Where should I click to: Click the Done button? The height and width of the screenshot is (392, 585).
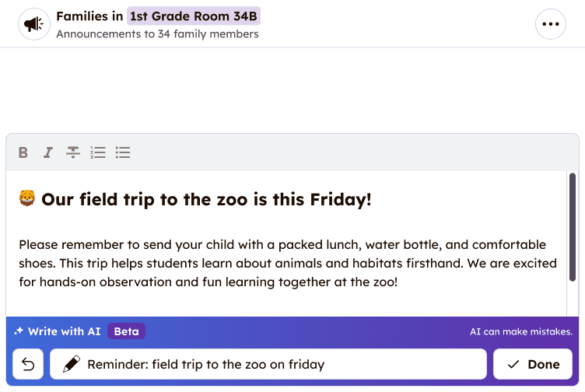[x=533, y=364]
